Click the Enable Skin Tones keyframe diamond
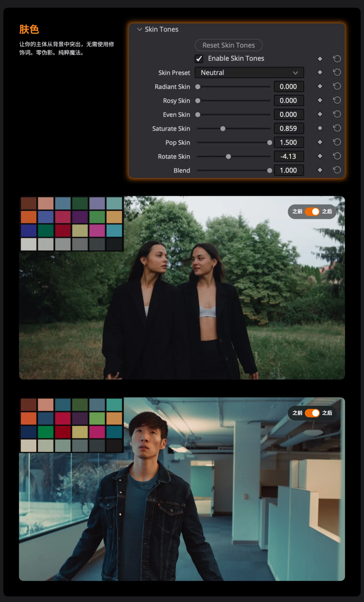Image resolution: width=364 pixels, height=602 pixels. [x=320, y=59]
